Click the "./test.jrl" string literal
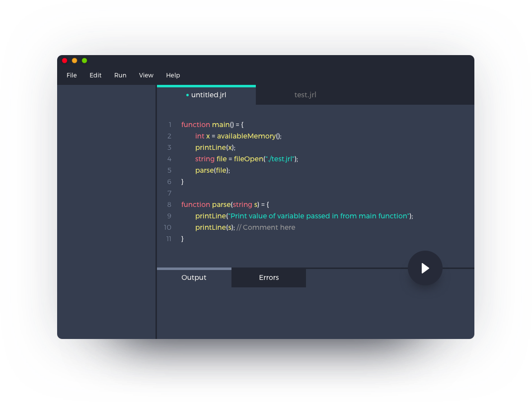532x402 pixels. point(280,159)
